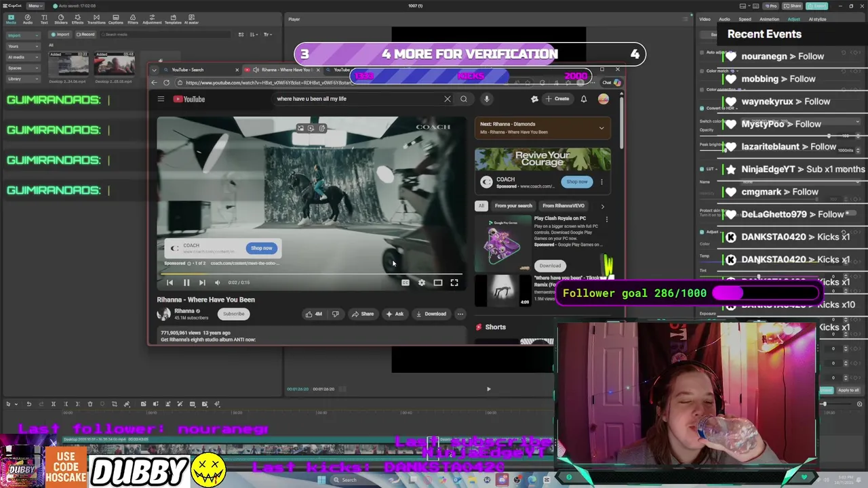Reload the YouTube browser page
868x488 pixels.
tap(166, 83)
